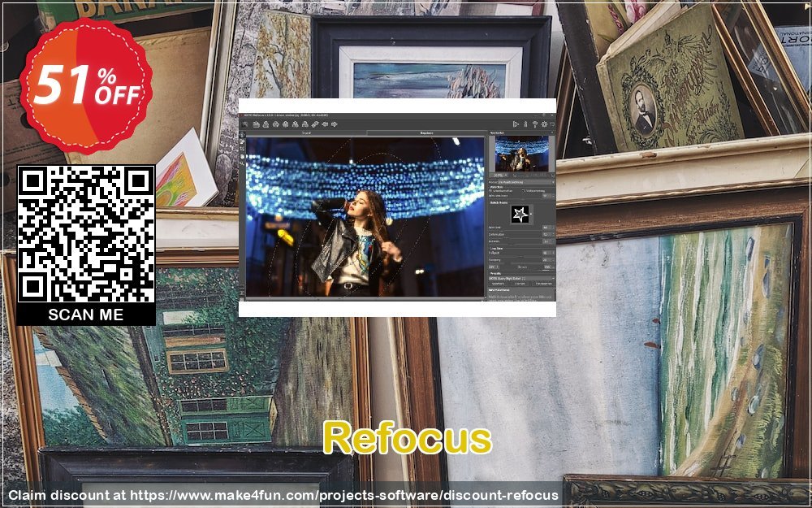Click the star bokeh shape preview
Screen dimensions: 812x508
click(x=520, y=214)
